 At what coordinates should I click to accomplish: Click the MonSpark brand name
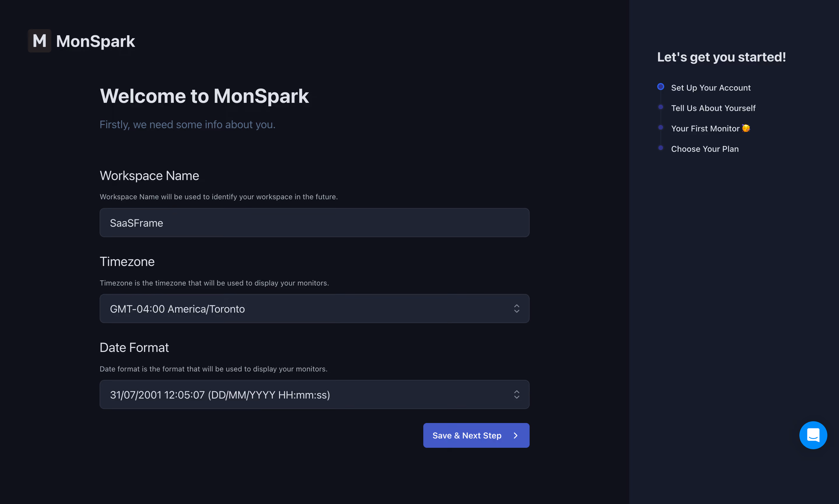tap(96, 41)
